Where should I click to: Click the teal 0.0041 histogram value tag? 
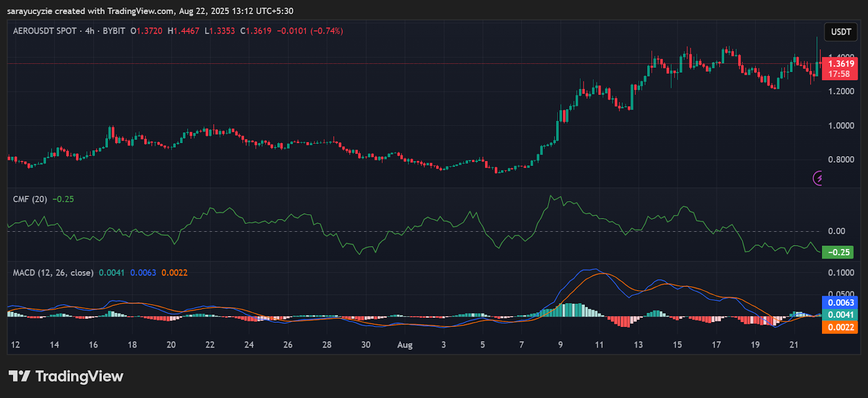[840, 314]
